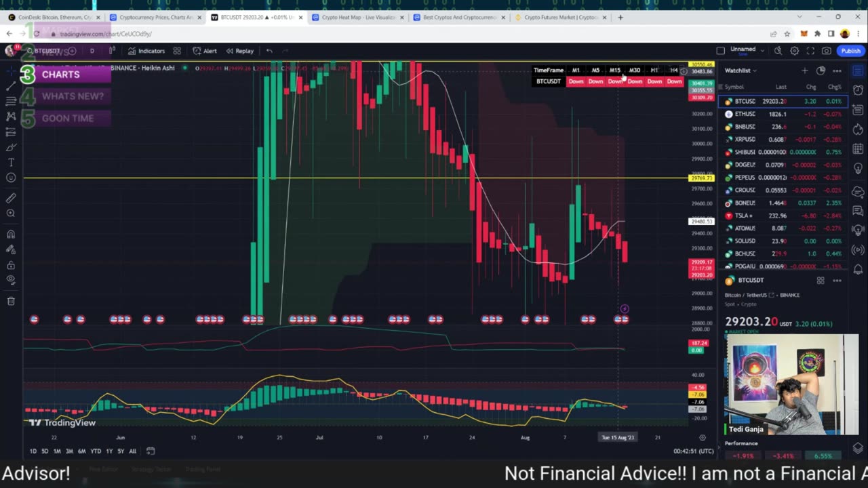Switch to Crypto Heat Map browser tab

(358, 17)
